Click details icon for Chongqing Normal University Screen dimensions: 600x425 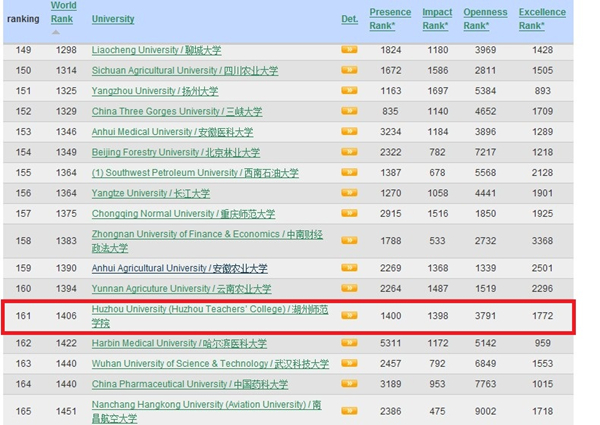(349, 213)
